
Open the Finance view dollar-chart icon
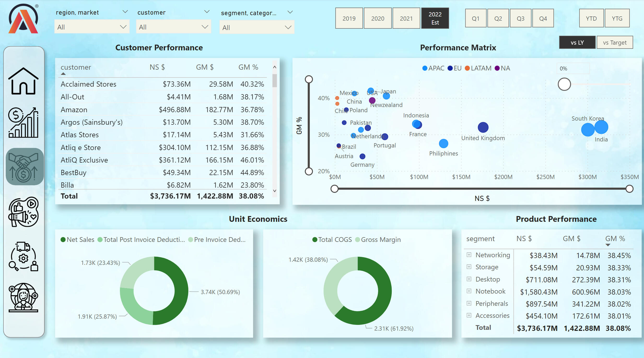coord(23,122)
